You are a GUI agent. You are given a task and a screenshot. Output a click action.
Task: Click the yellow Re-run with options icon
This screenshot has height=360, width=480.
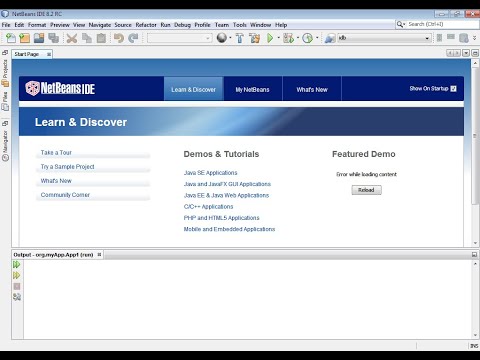[17, 275]
